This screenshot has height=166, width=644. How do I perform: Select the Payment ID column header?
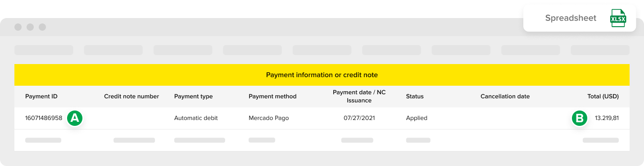pyautogui.click(x=41, y=97)
